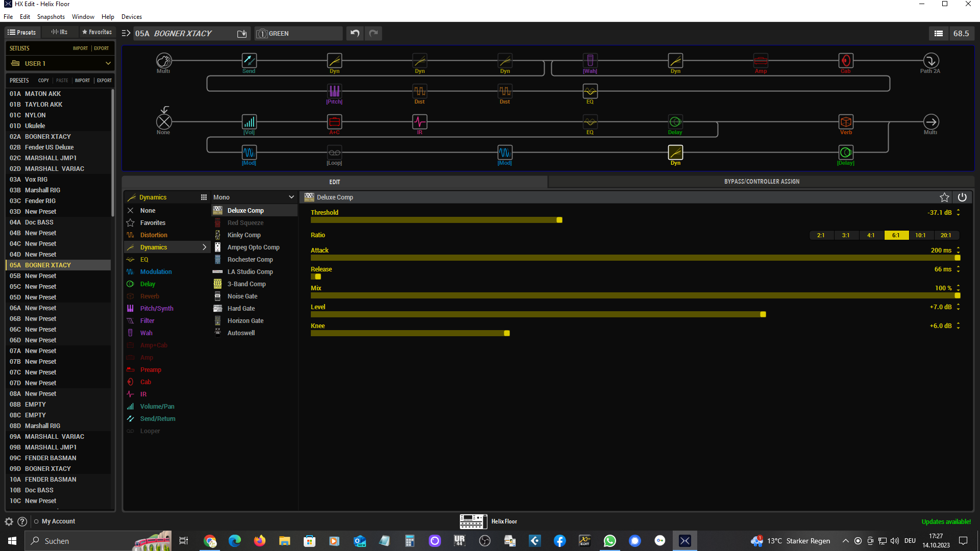Viewport: 980px width, 551px height.
Task: Expand the Dynamics category arrow
Action: [204, 247]
